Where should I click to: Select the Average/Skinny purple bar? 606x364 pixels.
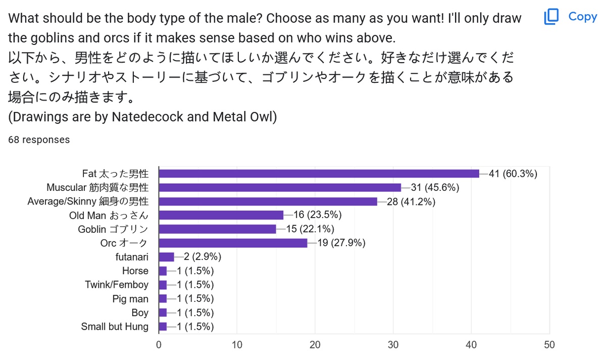pos(268,201)
